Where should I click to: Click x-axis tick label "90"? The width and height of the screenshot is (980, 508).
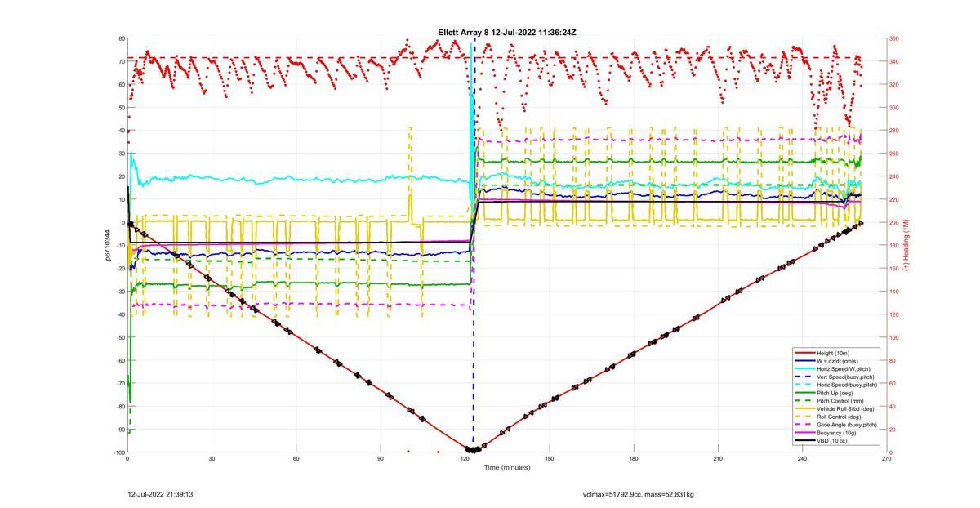pyautogui.click(x=381, y=459)
